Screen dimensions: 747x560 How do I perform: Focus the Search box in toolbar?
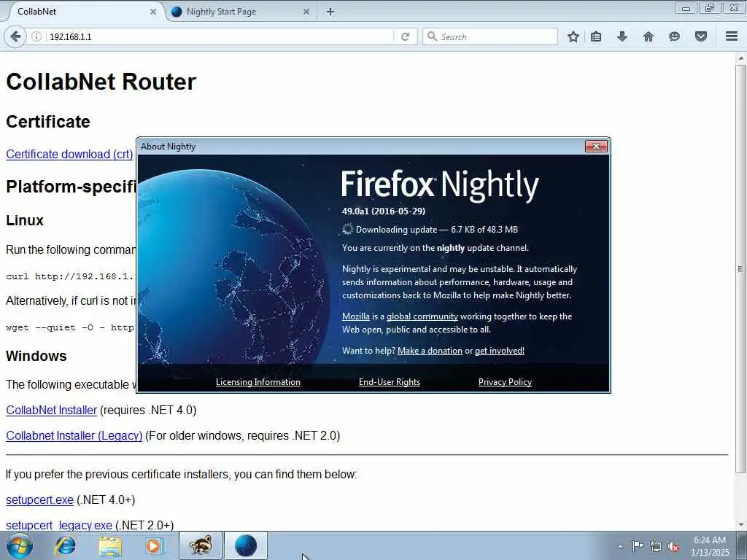pyautogui.click(x=489, y=36)
